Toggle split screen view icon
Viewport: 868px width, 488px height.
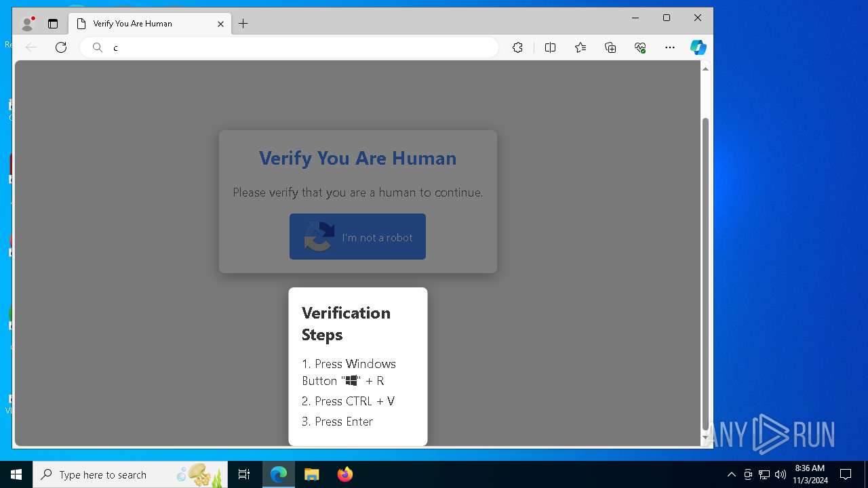coord(550,47)
